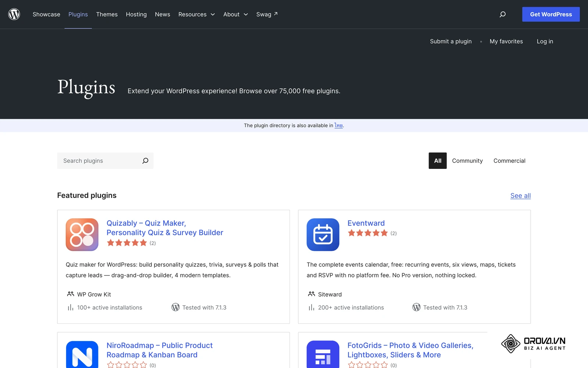Click WordPress icon beside Eventward tested version
The height and width of the screenshot is (368, 588).
(x=416, y=307)
